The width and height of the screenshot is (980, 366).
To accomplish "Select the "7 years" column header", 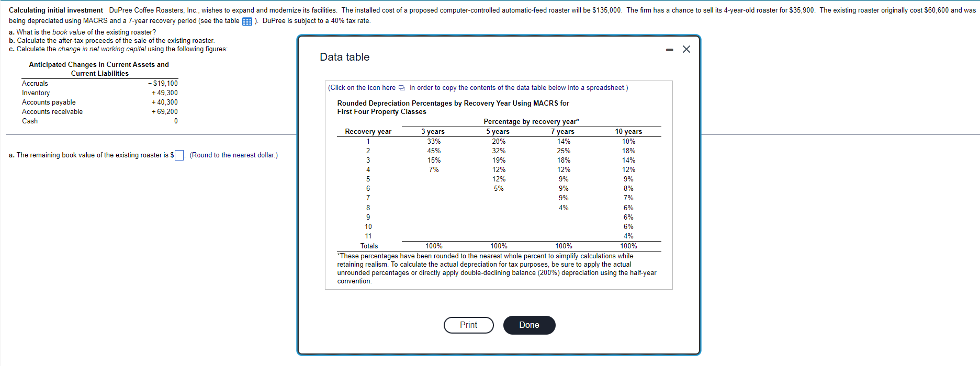I will tap(563, 132).
